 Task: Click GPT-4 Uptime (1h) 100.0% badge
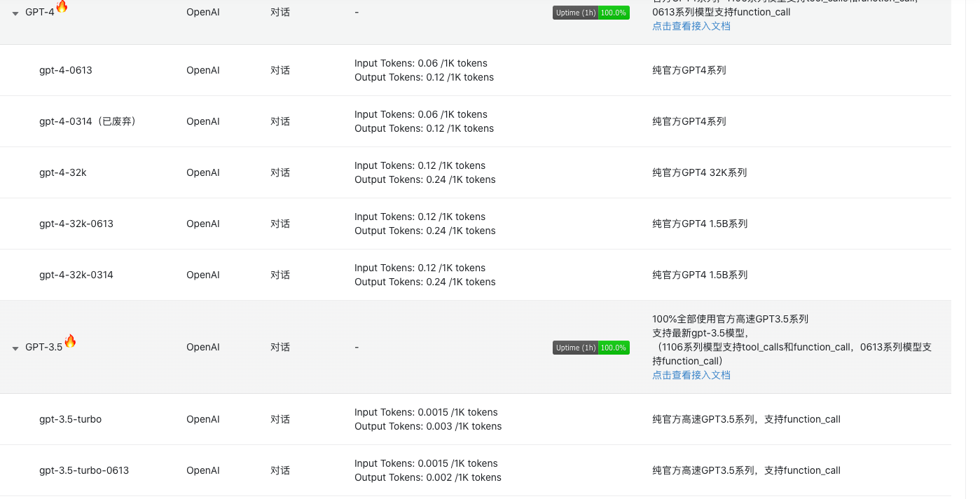point(591,13)
